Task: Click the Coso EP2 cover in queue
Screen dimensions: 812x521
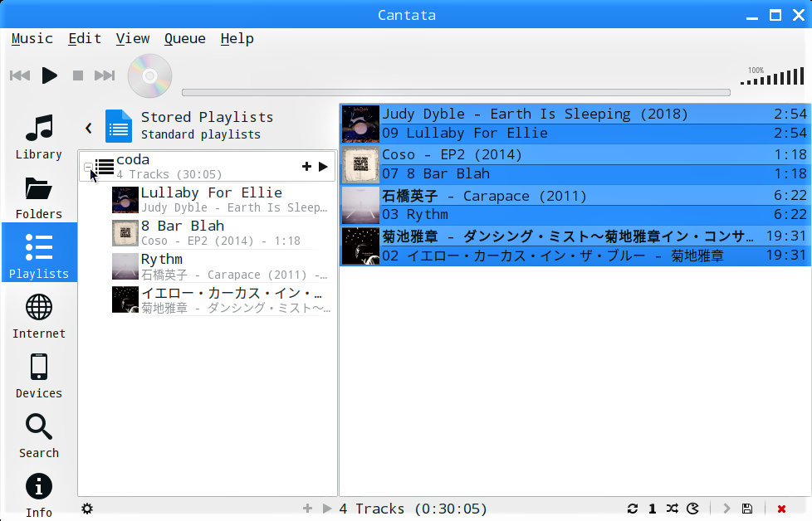Action: click(x=360, y=165)
